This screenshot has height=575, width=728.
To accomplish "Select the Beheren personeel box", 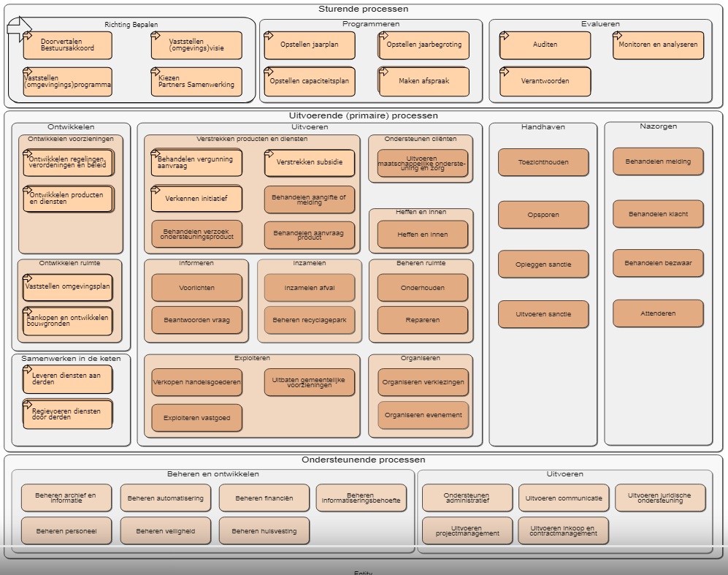I will 66,531.
